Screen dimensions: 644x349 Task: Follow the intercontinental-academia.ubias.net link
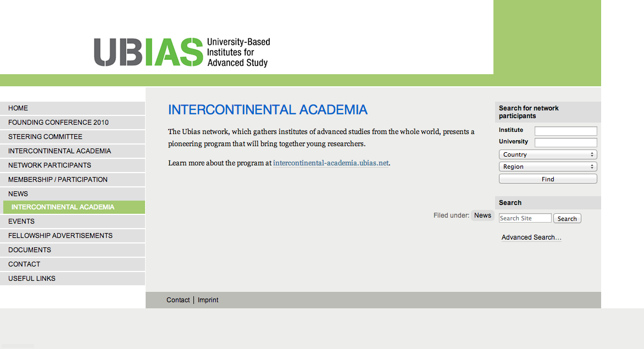tap(331, 163)
